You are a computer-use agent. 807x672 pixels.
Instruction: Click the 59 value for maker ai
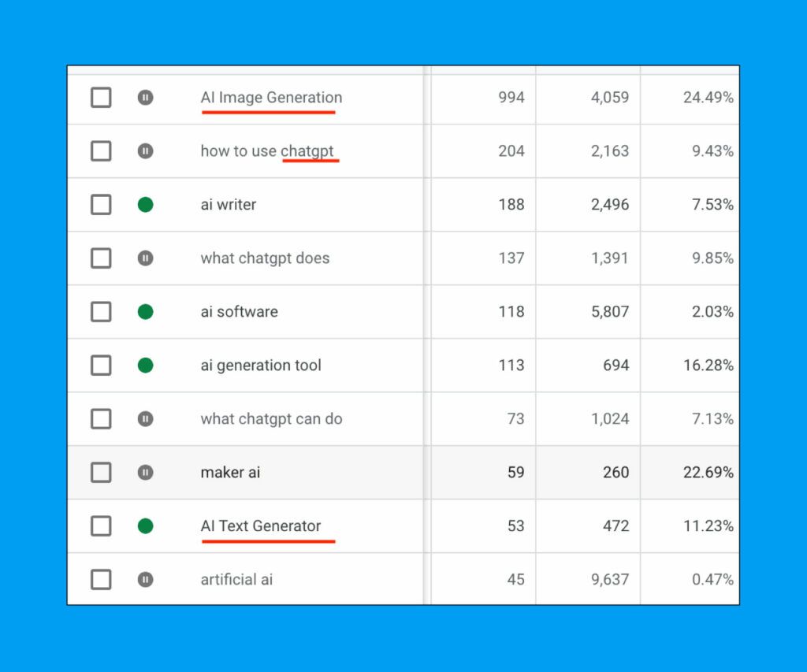click(515, 473)
